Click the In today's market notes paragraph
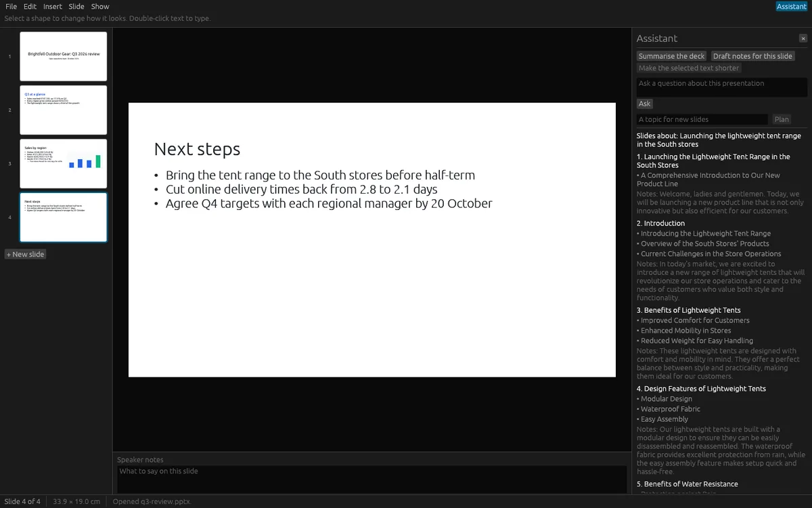This screenshot has height=508, width=812. pos(721,281)
